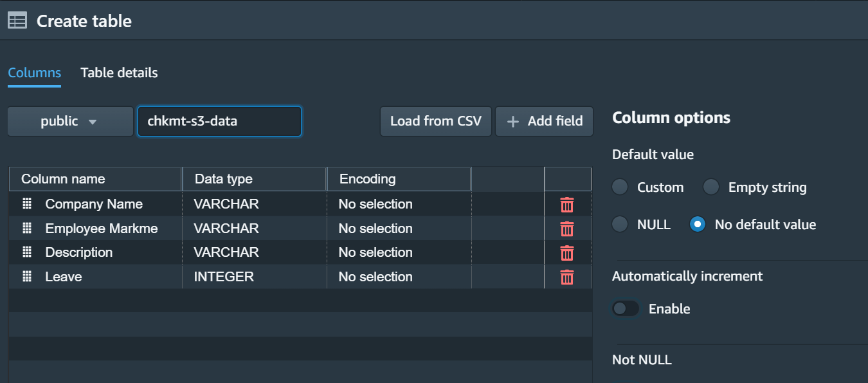Enable automatic increment
Viewport: 868px width, 383px height.
(625, 308)
